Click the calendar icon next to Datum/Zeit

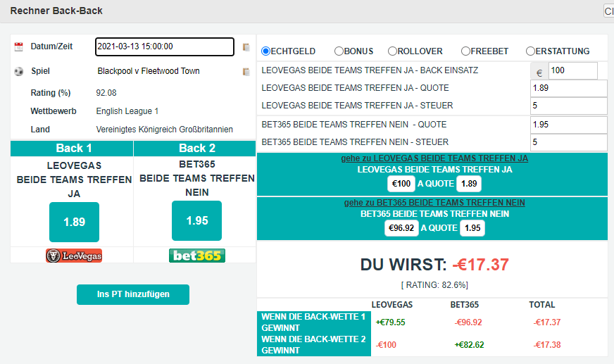(18, 46)
